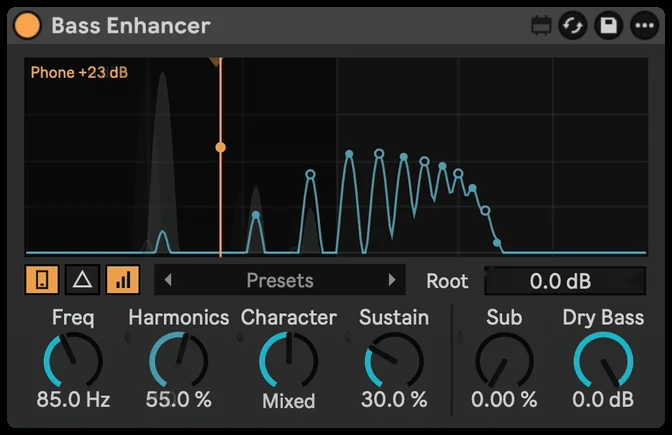Click the Root label
The image size is (672, 435).
pyautogui.click(x=447, y=281)
